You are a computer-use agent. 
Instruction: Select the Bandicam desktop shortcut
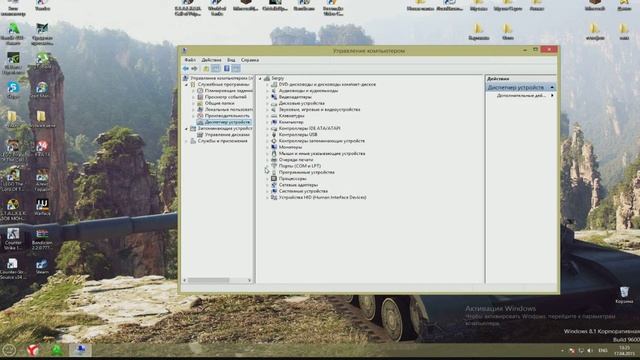point(42,239)
